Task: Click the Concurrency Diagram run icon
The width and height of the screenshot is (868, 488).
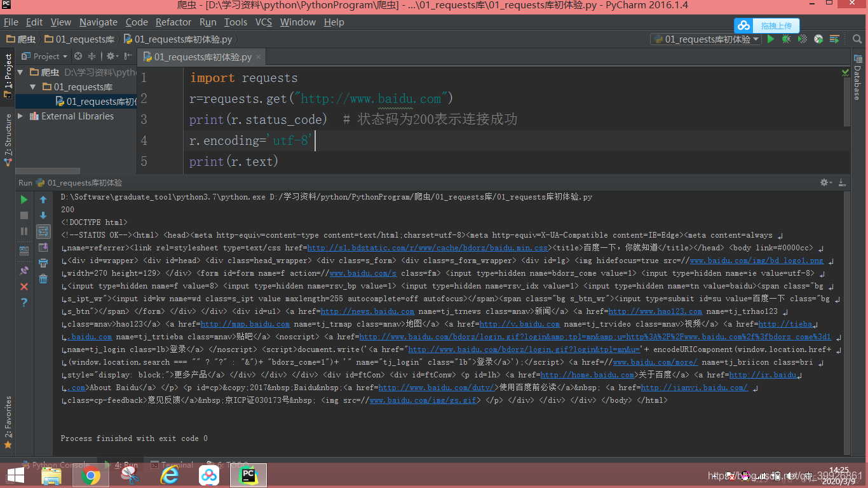Action: 834,39
